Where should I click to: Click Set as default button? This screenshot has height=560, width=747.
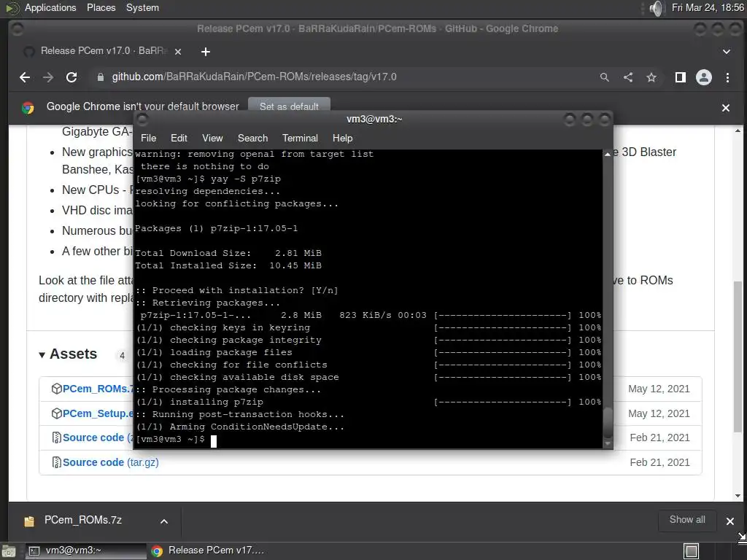(289, 105)
